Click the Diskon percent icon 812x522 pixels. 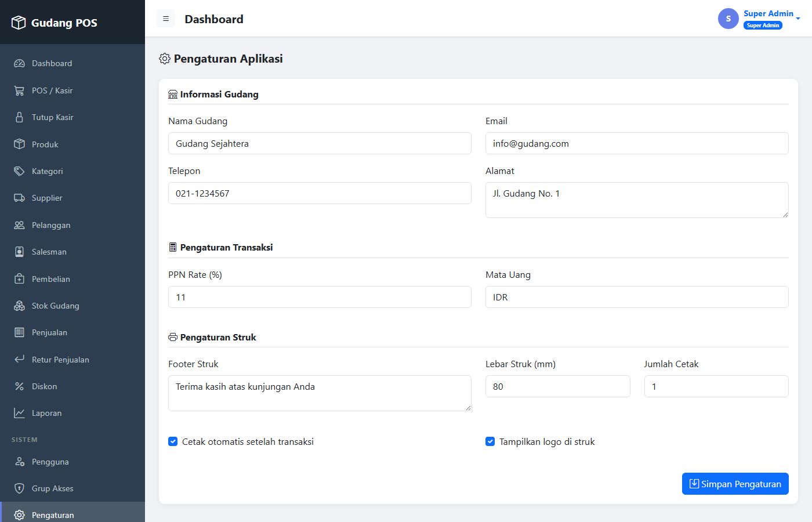19,386
